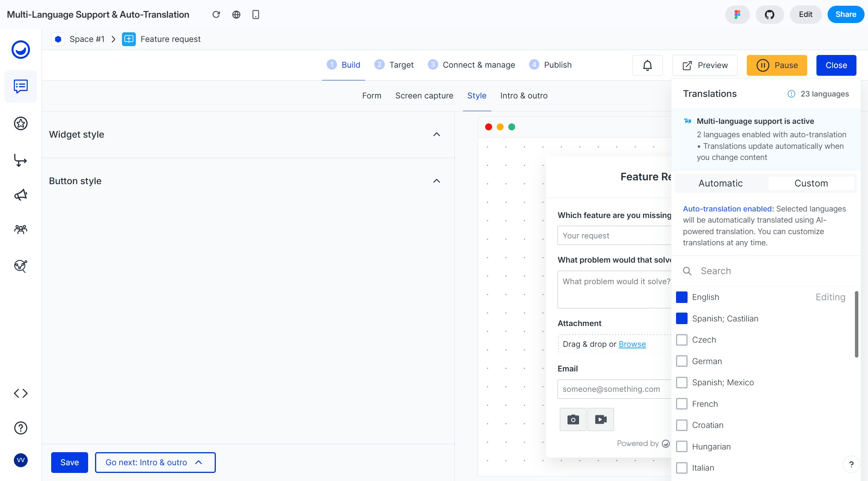Open the GitHub icon button
Screen dimensions: 868x481
tap(769, 15)
